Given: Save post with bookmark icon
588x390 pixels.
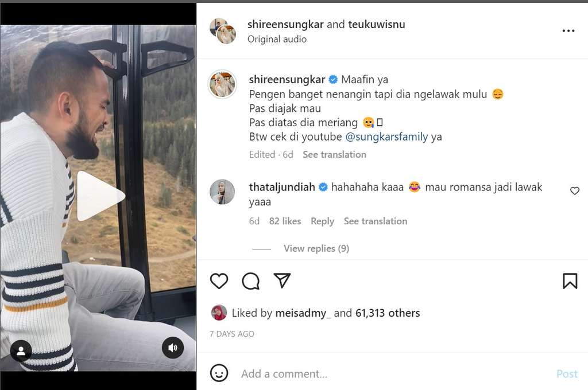Looking at the screenshot, I should click(x=570, y=281).
